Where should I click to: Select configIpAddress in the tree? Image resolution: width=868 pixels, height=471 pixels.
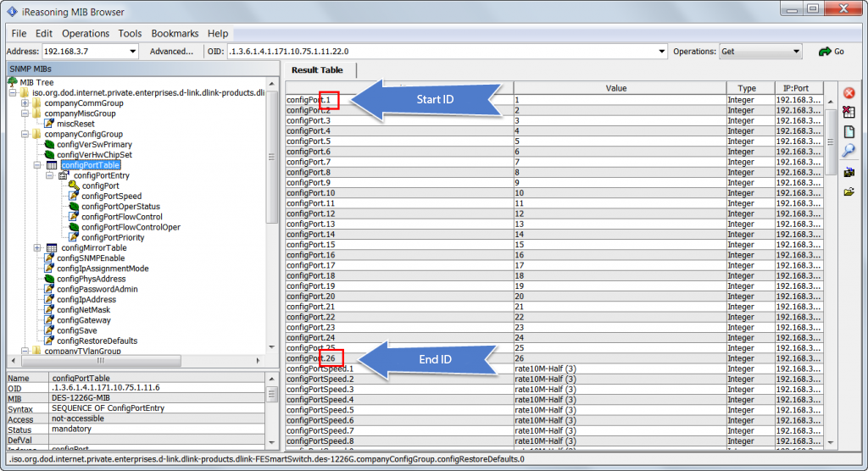click(86, 299)
